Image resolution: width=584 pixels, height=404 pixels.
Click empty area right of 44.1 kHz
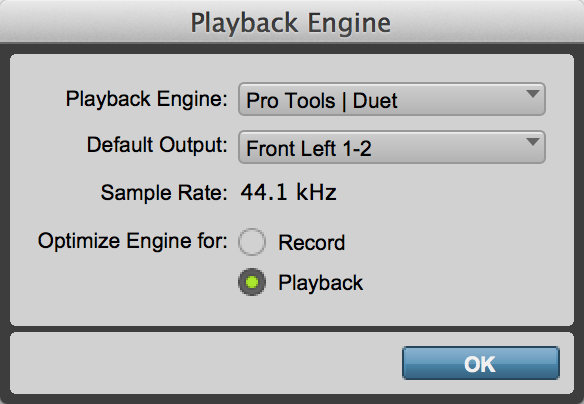coord(447,193)
